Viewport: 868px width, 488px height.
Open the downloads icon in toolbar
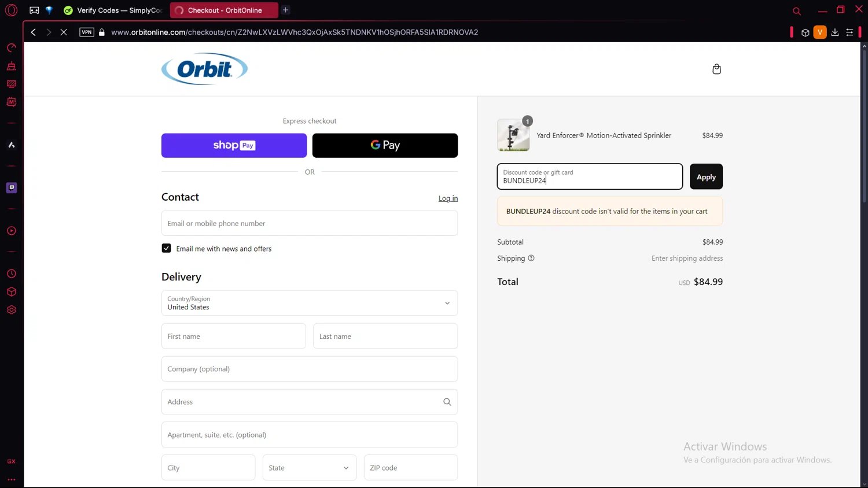(835, 32)
